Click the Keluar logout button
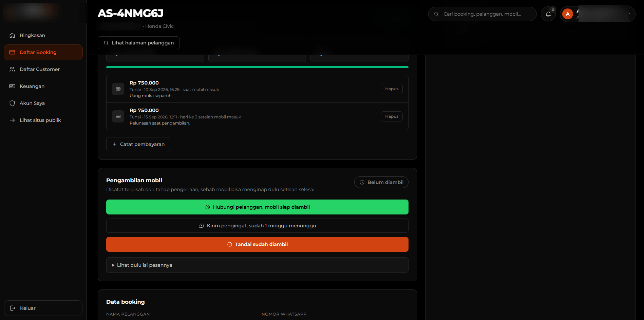The height and width of the screenshot is (320, 644). pos(43,308)
